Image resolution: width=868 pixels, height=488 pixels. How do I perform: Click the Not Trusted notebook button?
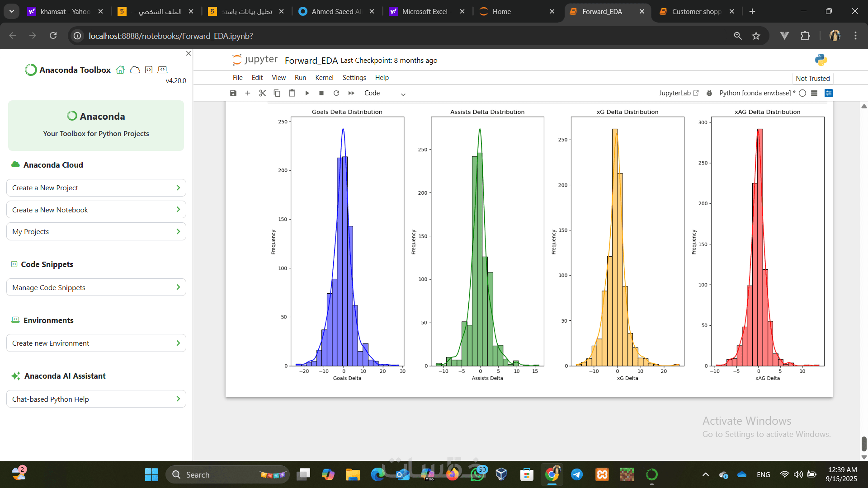click(812, 79)
